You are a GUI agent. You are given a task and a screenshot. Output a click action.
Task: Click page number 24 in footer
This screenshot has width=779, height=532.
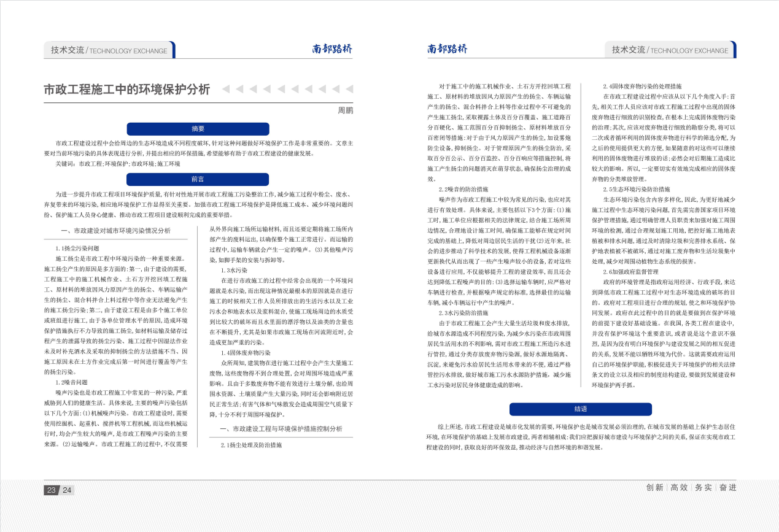67,490
